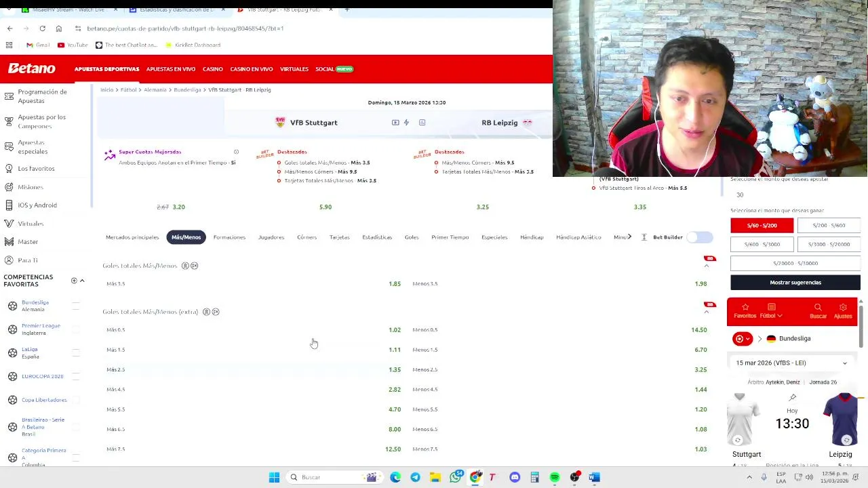
Task: Click the pin icon above Hoy
Action: (x=793, y=398)
